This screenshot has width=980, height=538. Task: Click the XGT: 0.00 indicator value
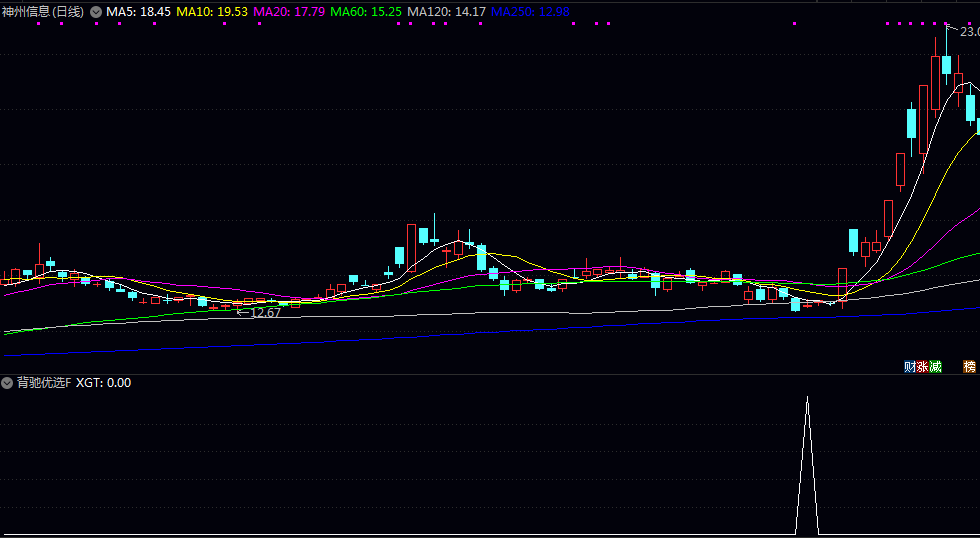click(x=104, y=383)
